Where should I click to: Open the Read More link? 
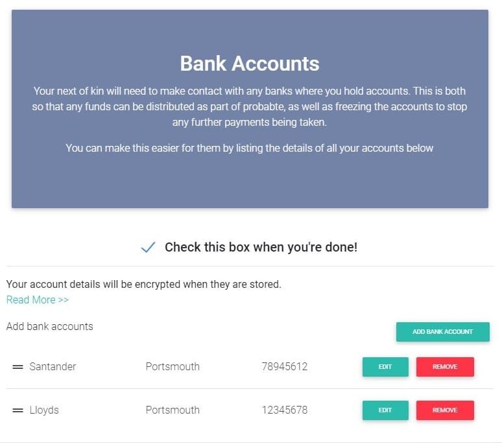[38, 300]
